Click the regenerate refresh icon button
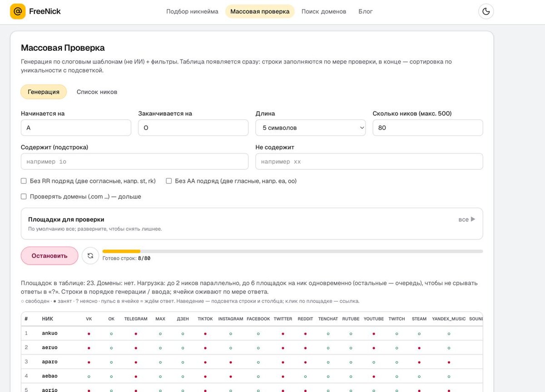 (90, 256)
